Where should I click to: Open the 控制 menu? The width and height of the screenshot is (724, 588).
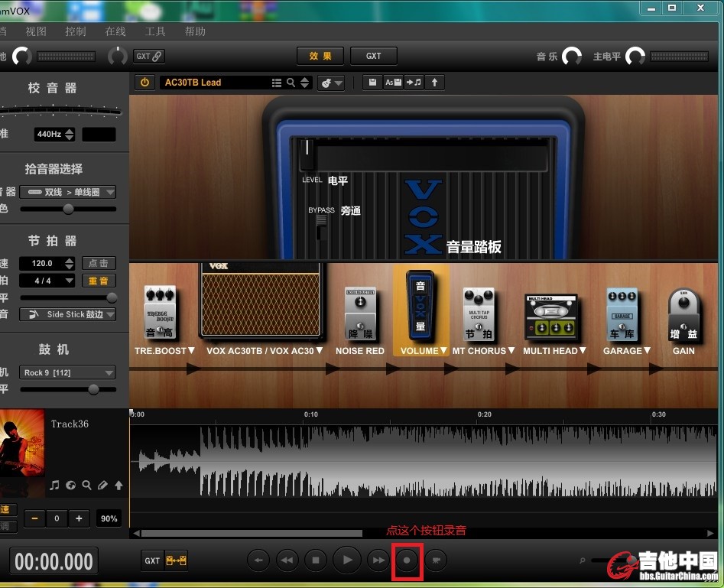[x=76, y=31]
